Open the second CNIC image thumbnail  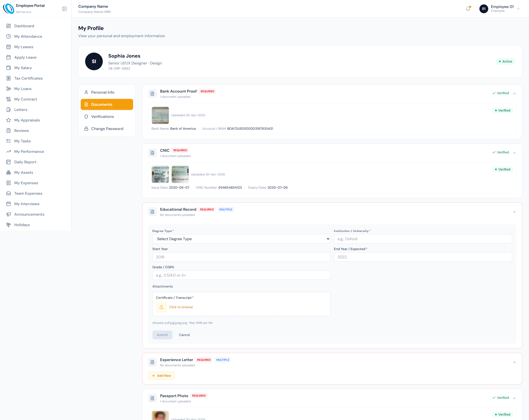click(x=180, y=174)
